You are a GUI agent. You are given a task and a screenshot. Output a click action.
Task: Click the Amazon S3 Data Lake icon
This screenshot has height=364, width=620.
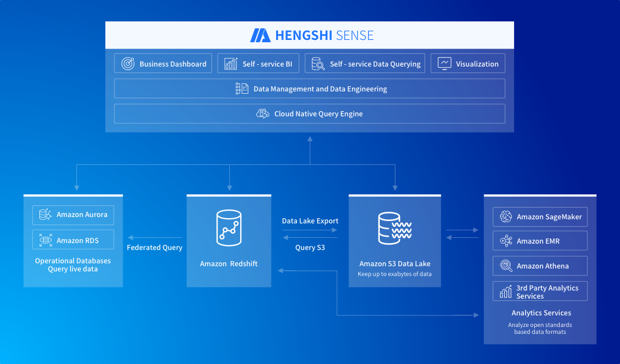tap(395, 228)
